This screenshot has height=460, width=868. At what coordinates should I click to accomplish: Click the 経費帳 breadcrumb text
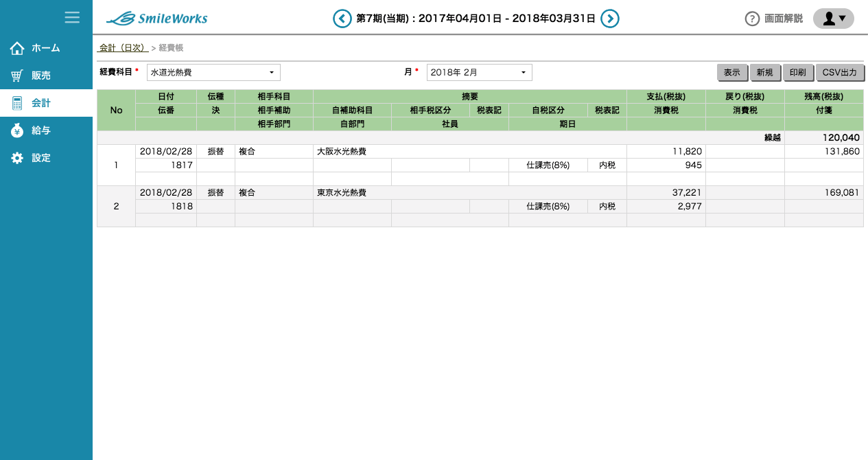171,48
